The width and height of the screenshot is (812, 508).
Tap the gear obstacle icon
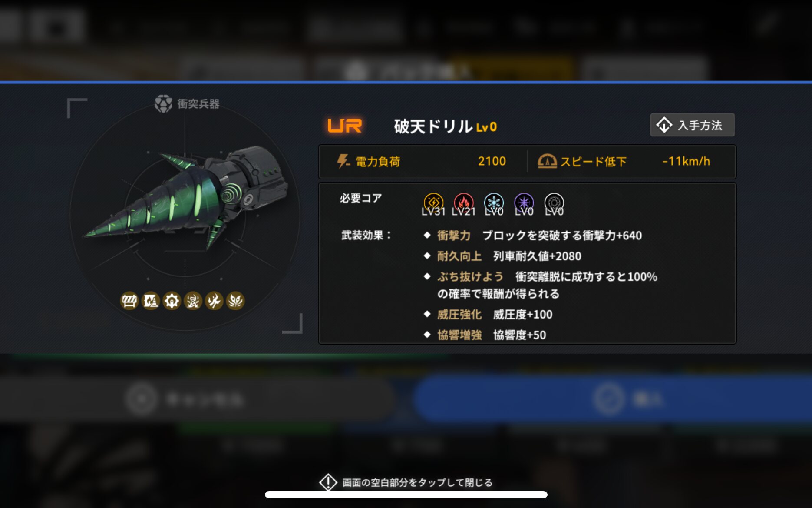point(172,301)
